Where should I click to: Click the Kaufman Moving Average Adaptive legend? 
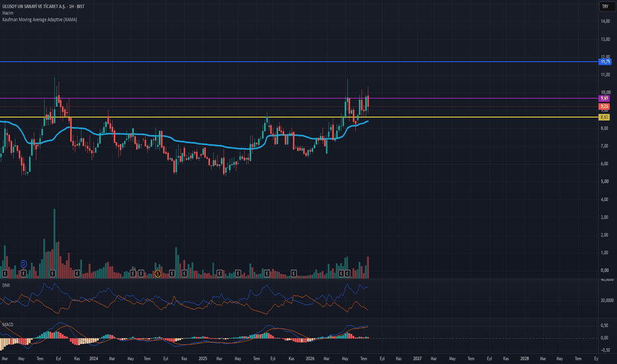coord(40,20)
